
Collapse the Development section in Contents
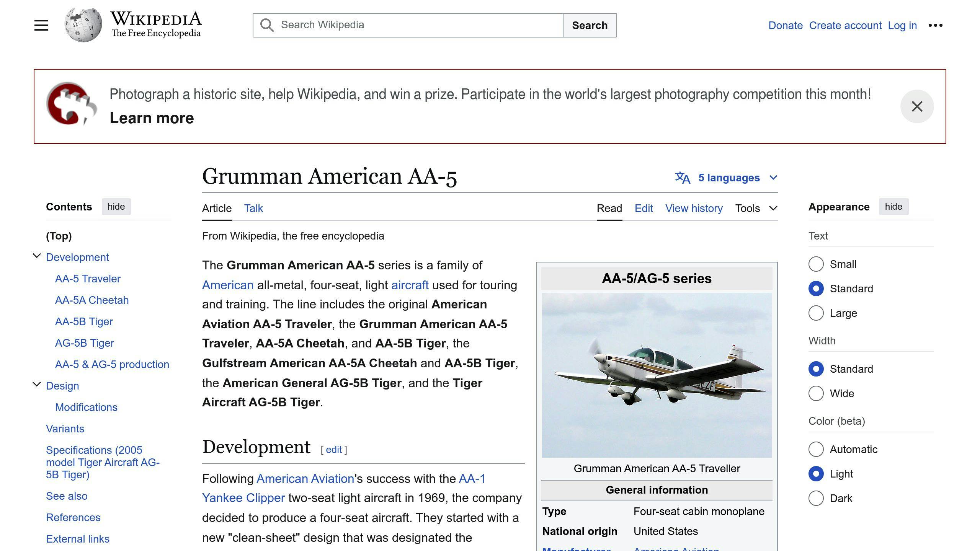37,256
